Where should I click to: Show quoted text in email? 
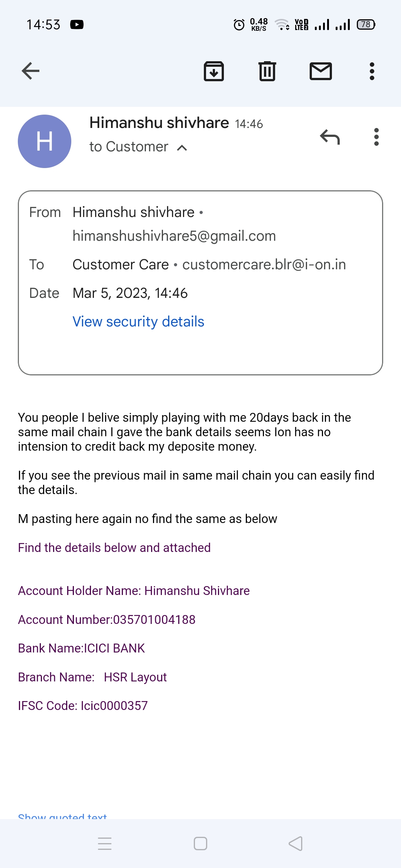[62, 815]
